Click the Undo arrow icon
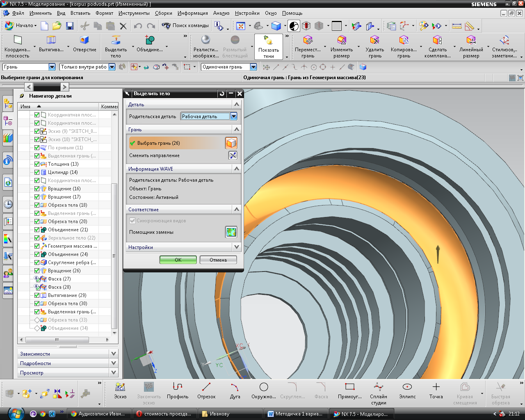The width and height of the screenshot is (525, 420). click(x=138, y=26)
